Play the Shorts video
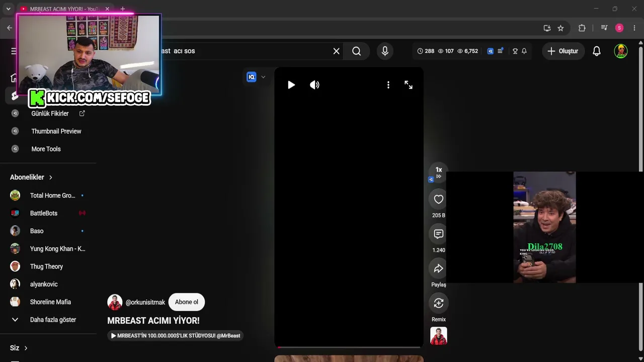 [291, 85]
